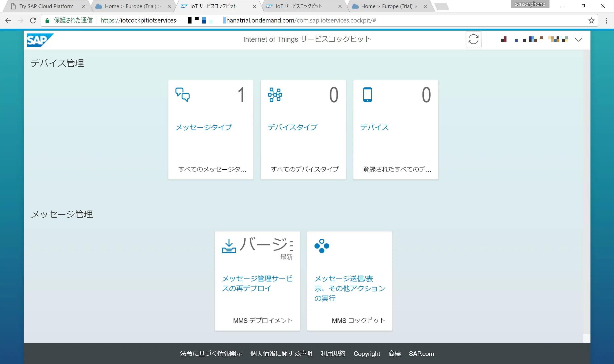Click the browser back arrow
614x364 pixels.
tap(8, 20)
